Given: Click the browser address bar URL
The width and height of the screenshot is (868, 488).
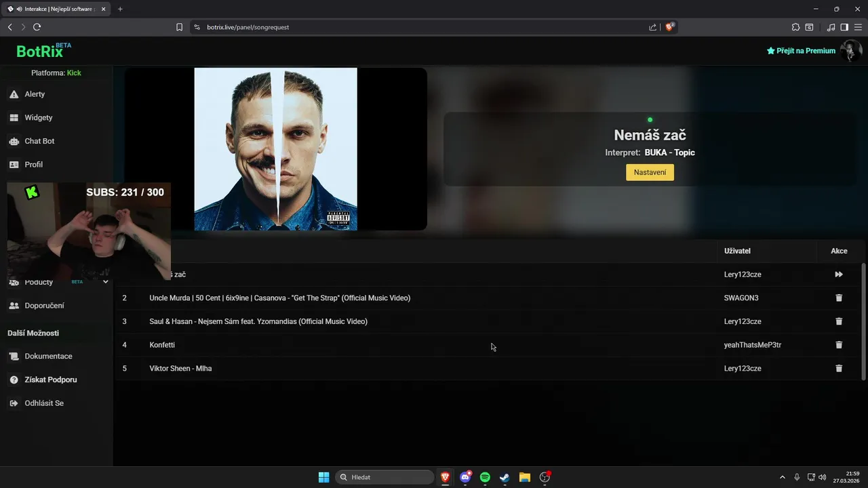Looking at the screenshot, I should [x=248, y=27].
